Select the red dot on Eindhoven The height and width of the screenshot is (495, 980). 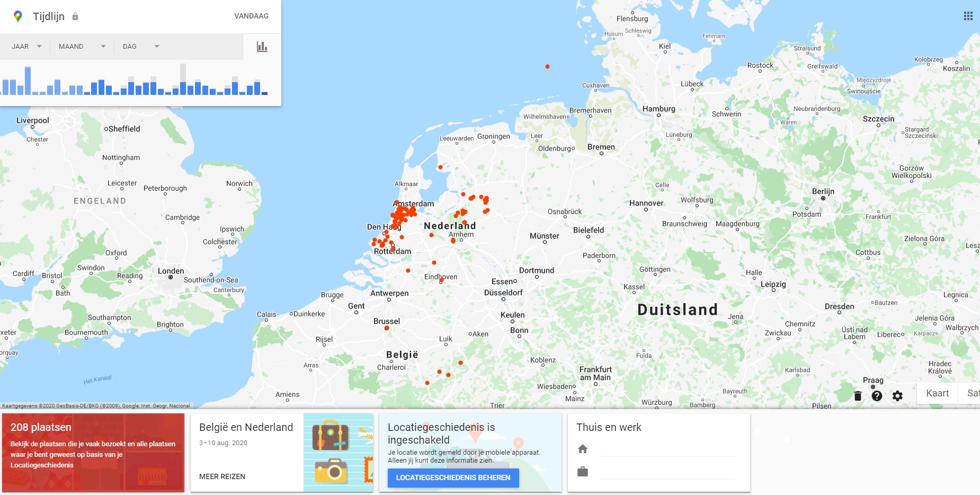coord(441,280)
